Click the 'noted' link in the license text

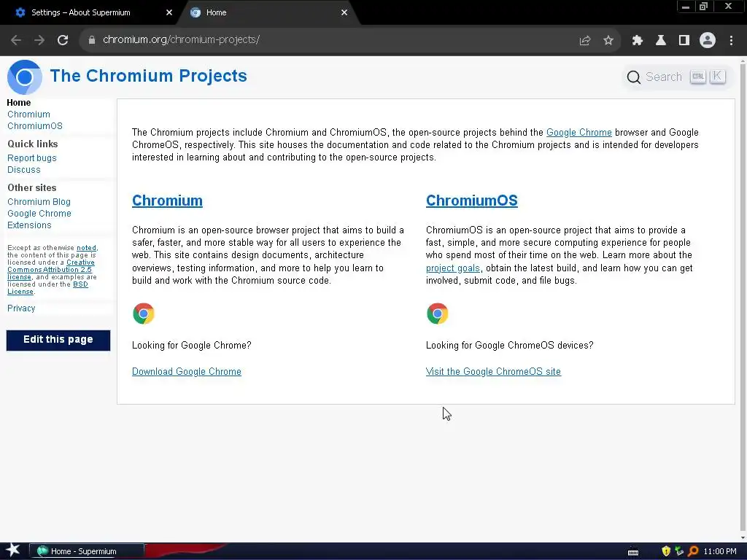(86, 248)
